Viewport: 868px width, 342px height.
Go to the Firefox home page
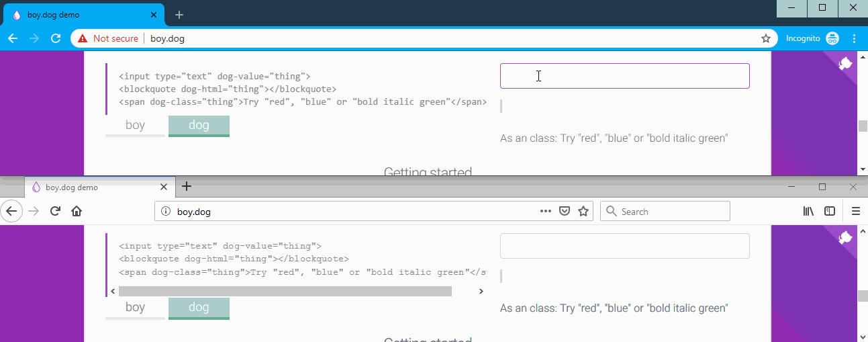[77, 211]
